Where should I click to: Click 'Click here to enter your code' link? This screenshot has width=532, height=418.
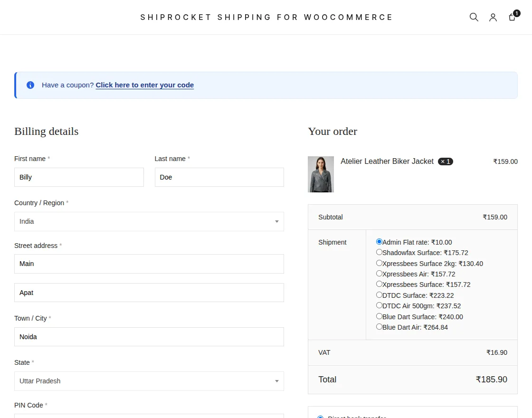[x=144, y=85]
